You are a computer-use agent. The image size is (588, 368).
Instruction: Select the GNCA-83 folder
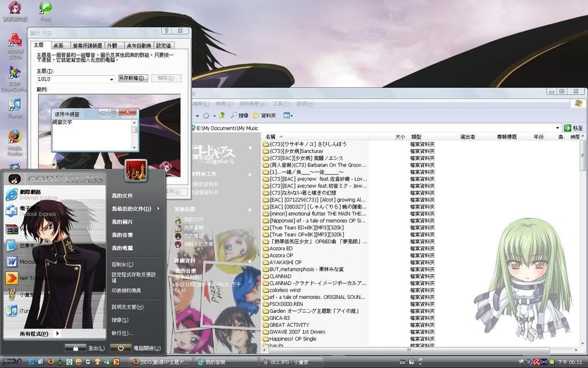276,317
